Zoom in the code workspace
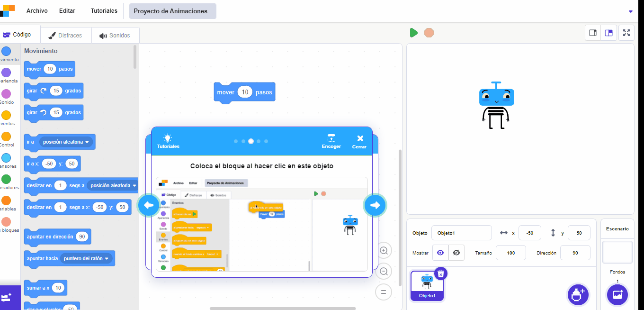This screenshot has height=310, width=644. (x=384, y=250)
